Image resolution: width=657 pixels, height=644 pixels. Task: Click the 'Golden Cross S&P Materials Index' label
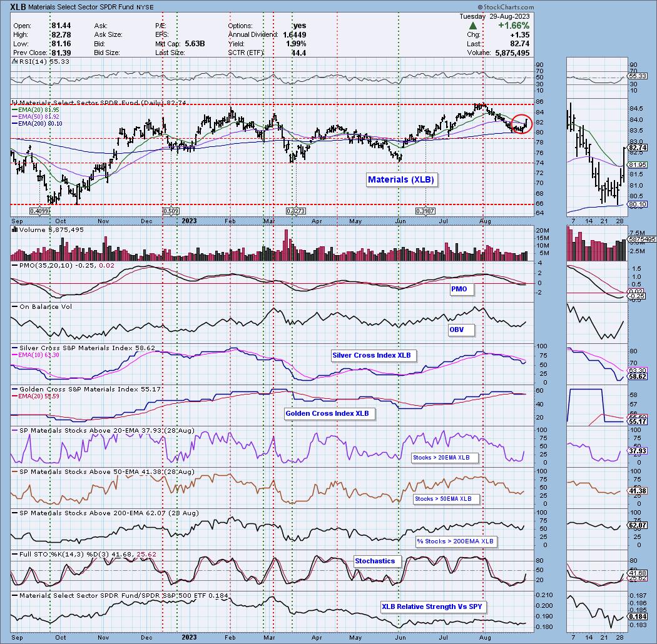(79, 389)
